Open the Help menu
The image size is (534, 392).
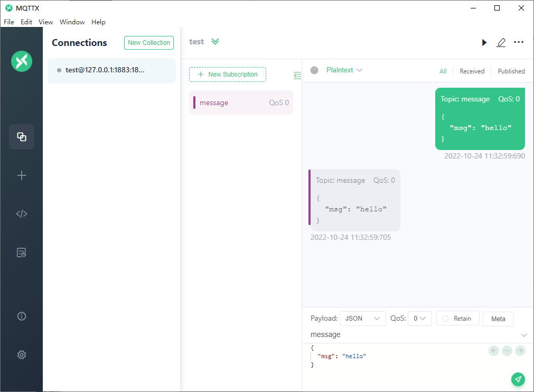pyautogui.click(x=98, y=22)
